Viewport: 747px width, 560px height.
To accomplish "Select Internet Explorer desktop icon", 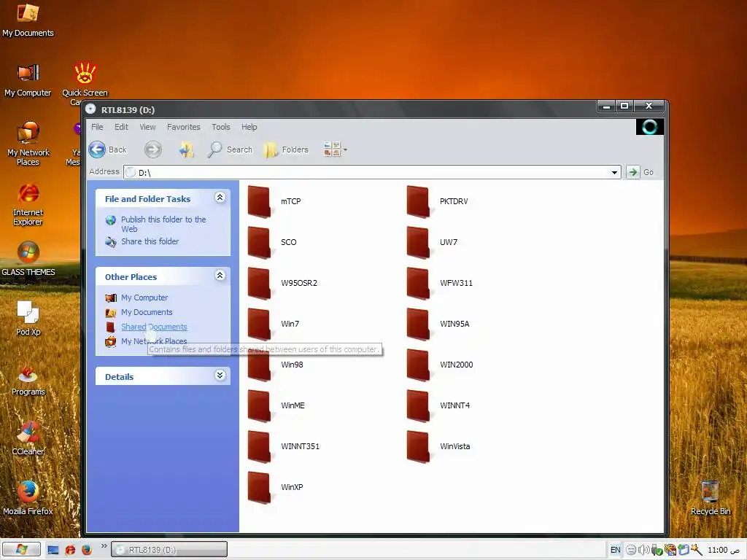I will (28, 205).
